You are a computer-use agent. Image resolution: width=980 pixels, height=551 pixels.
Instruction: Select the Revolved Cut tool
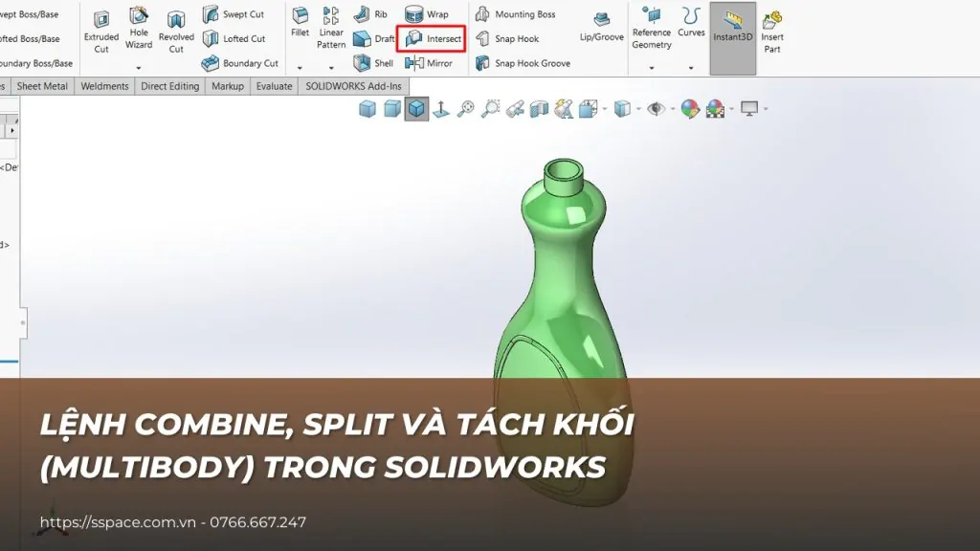pyautogui.click(x=176, y=33)
